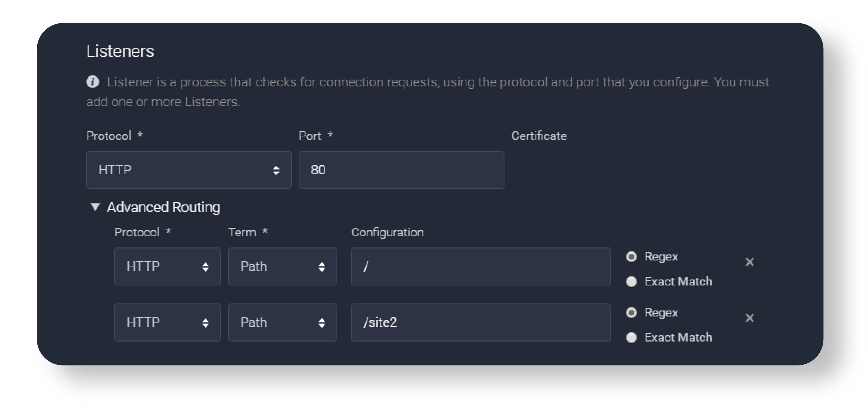This screenshot has height=406, width=868.
Task: Collapse Advanced Routing using the triangle arrow
Action: (x=95, y=207)
